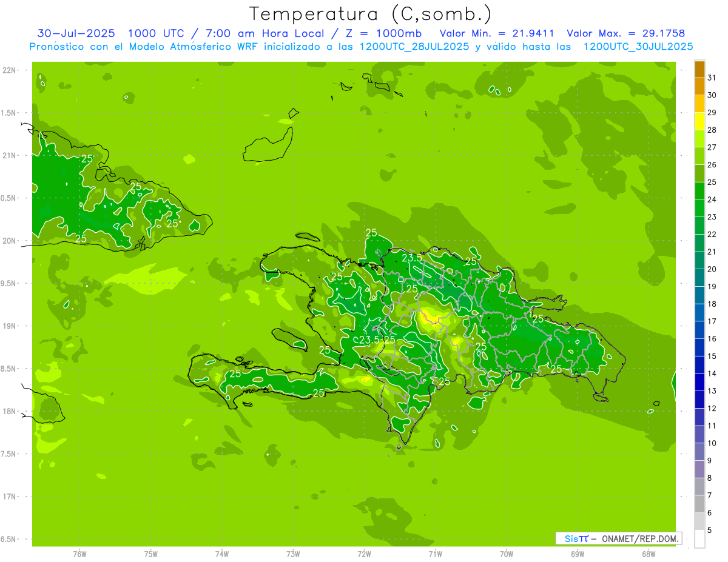This screenshot has height=562, width=728.
Task: Click the legend value 5
Action: point(710,530)
